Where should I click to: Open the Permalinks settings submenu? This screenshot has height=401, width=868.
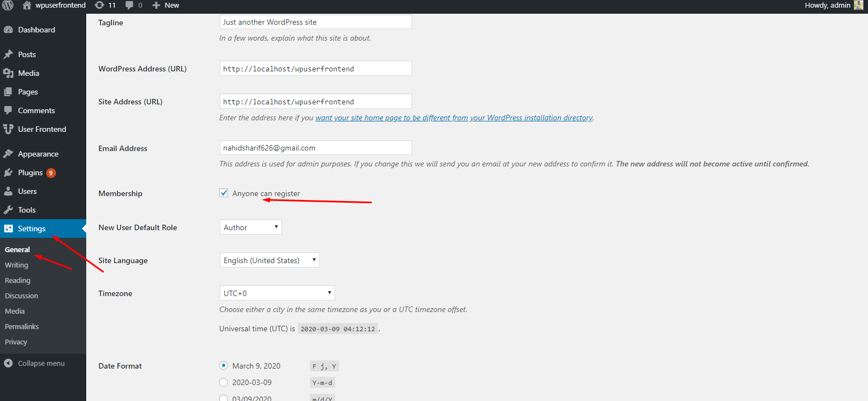[x=22, y=326]
